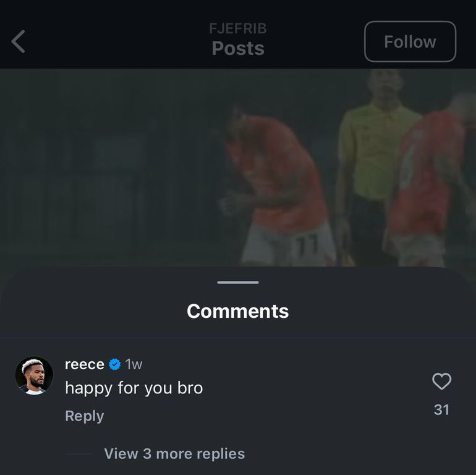
Task: Like reece's comment with the heart
Action: coord(441,382)
